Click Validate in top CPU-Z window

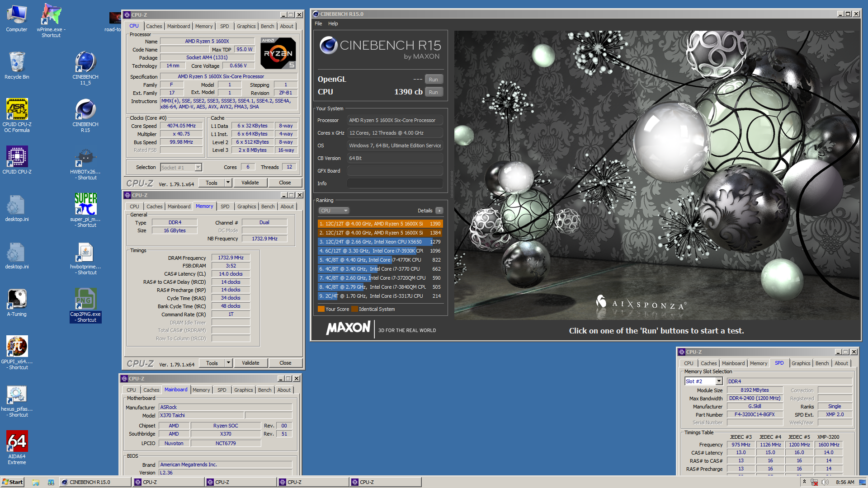click(x=250, y=183)
